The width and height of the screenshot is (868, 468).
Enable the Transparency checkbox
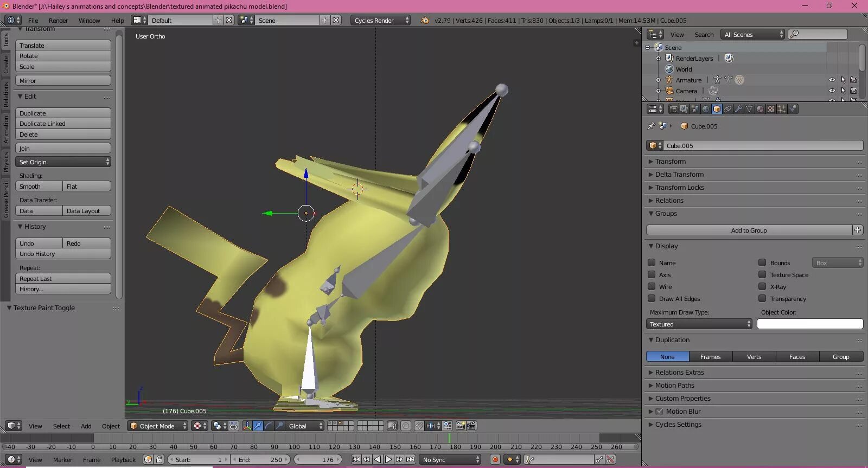[x=762, y=298]
